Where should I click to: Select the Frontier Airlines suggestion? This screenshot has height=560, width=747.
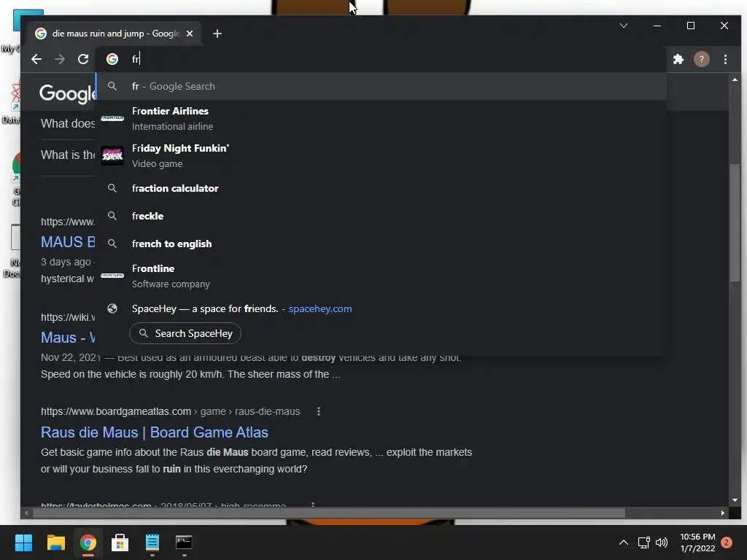(x=381, y=119)
